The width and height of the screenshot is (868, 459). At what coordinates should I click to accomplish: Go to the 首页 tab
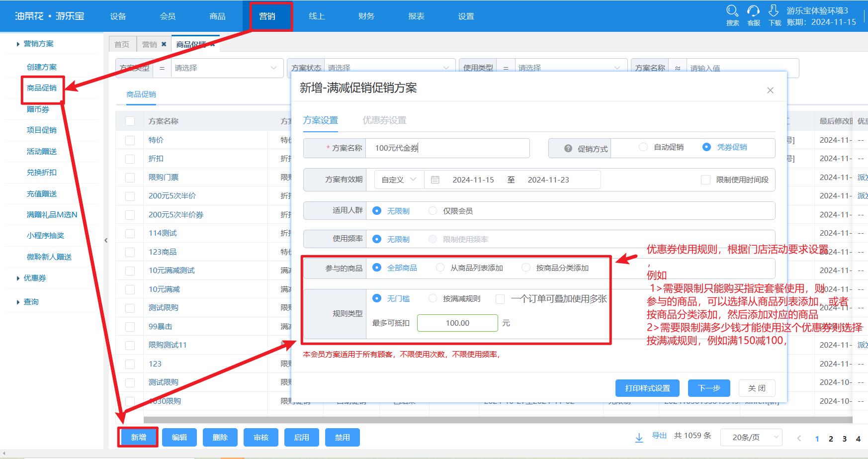coord(122,44)
